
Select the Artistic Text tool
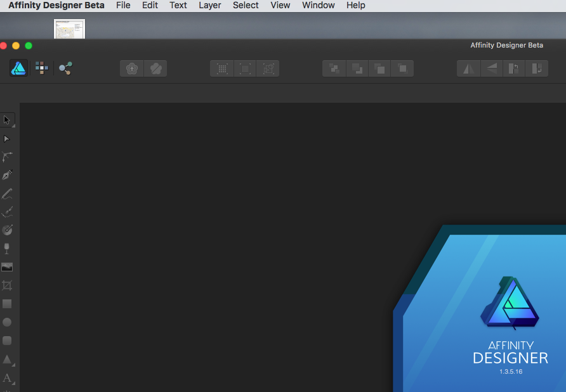7,378
